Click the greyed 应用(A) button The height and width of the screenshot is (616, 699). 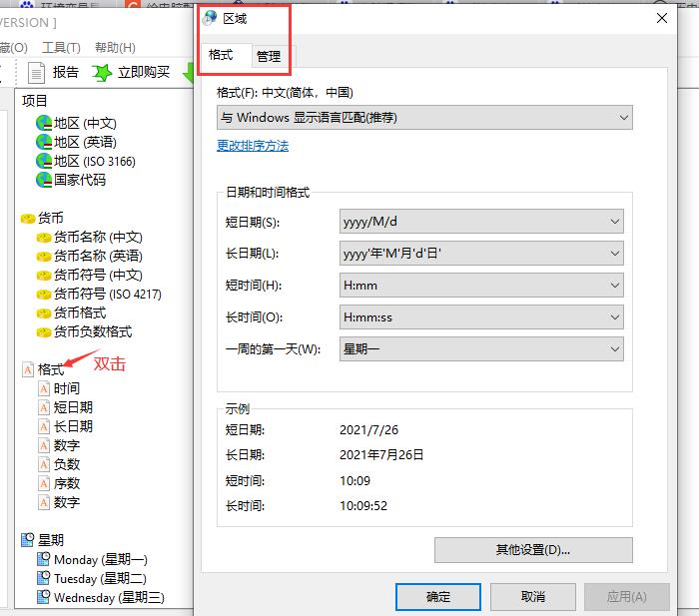pos(627,597)
